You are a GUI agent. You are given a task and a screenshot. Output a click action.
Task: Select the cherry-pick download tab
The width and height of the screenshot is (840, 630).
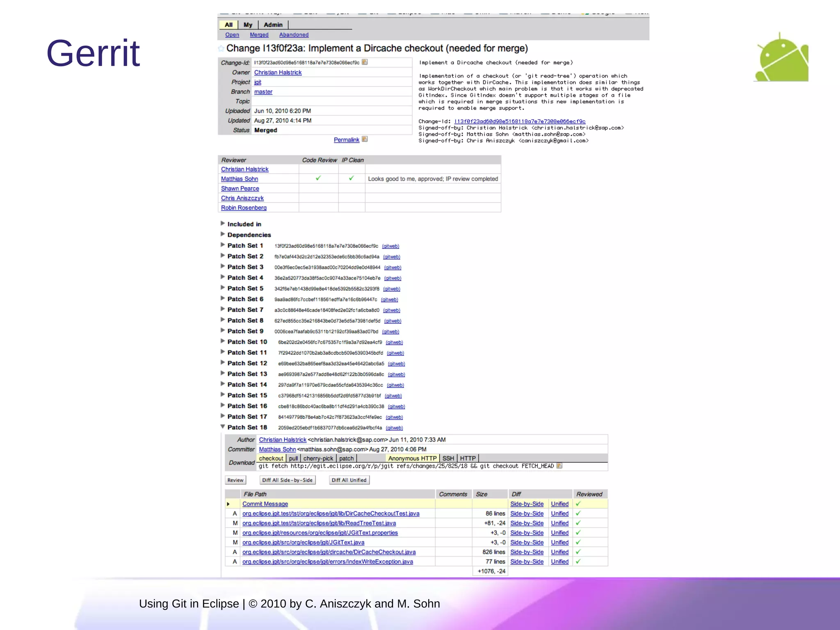click(318, 458)
